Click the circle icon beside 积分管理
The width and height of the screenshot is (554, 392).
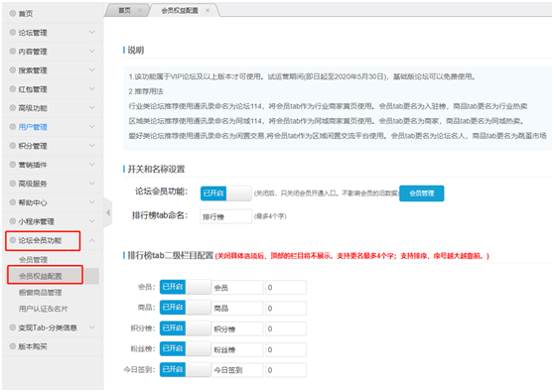(13, 146)
